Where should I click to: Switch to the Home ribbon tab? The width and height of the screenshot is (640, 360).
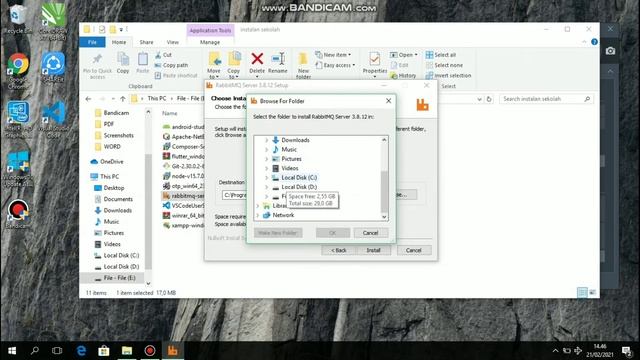coord(119,42)
